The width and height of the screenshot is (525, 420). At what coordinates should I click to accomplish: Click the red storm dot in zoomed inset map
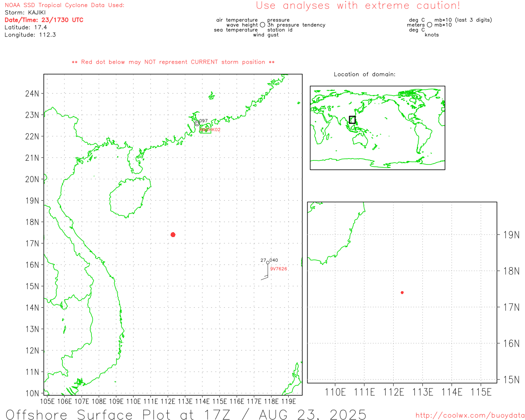click(402, 292)
